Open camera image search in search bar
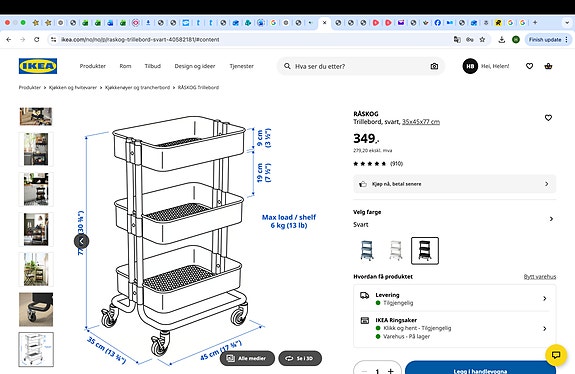Screen dimensions: 575x374 click(x=434, y=66)
